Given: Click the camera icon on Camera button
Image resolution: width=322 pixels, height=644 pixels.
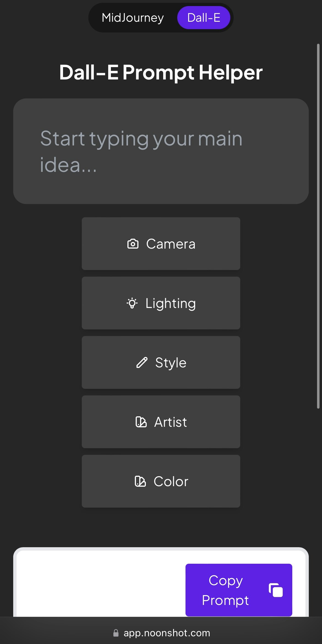Looking at the screenshot, I should point(133,244).
